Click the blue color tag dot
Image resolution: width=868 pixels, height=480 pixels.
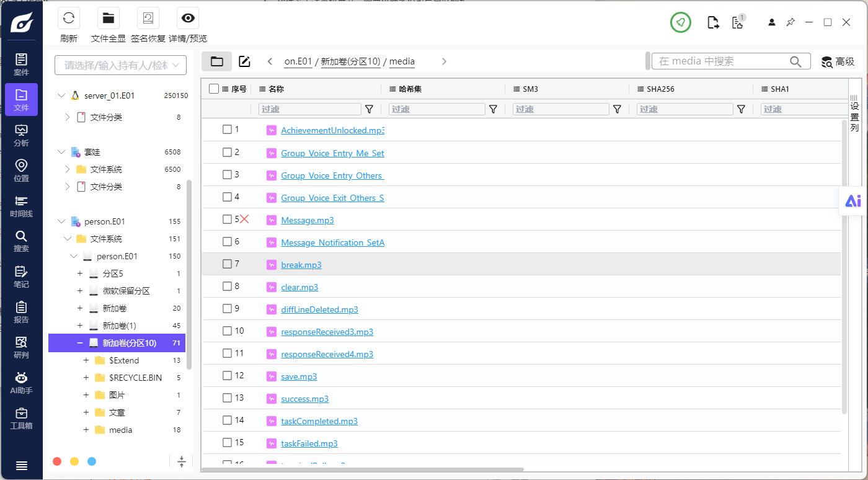(x=92, y=461)
